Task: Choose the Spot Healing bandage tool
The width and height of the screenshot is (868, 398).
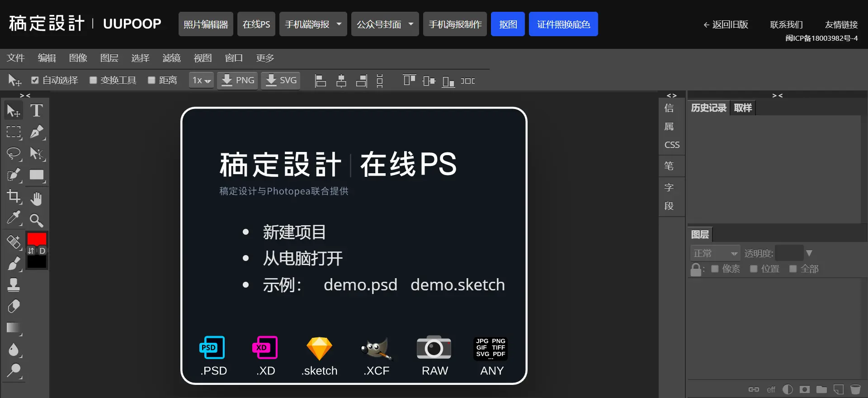Action: tap(14, 242)
